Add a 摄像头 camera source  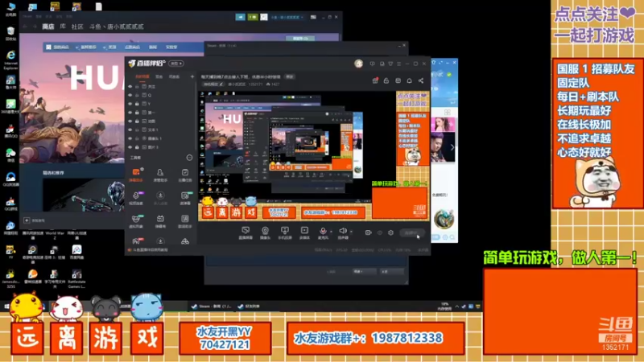pos(266,232)
